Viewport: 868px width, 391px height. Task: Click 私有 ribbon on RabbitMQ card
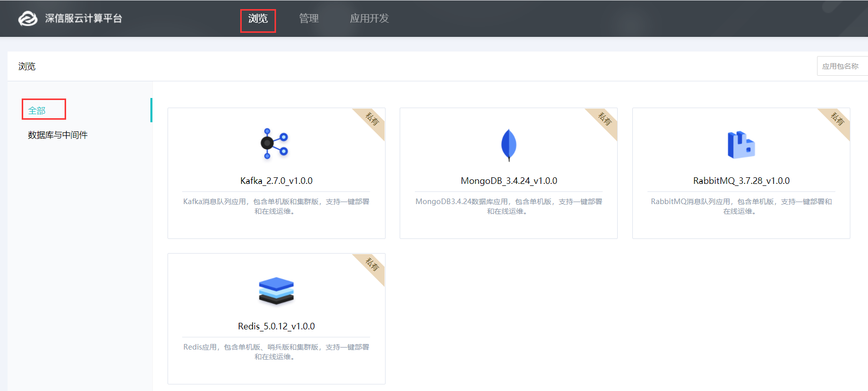837,119
